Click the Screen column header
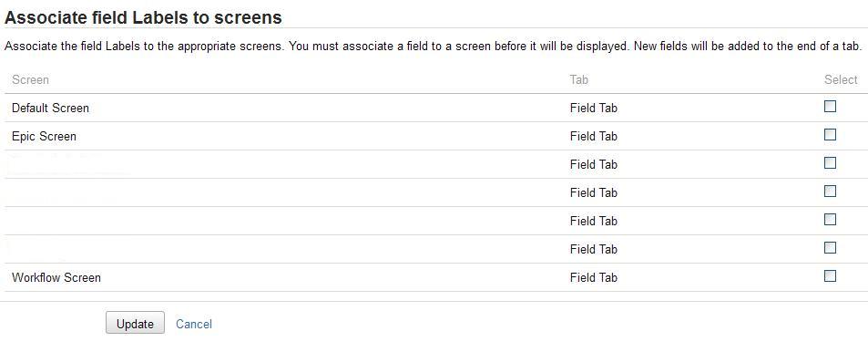 tap(30, 80)
